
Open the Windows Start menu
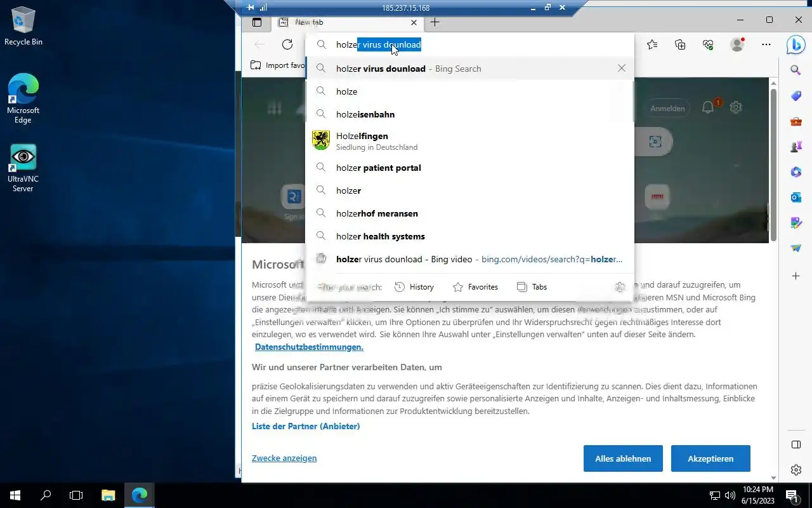15,495
